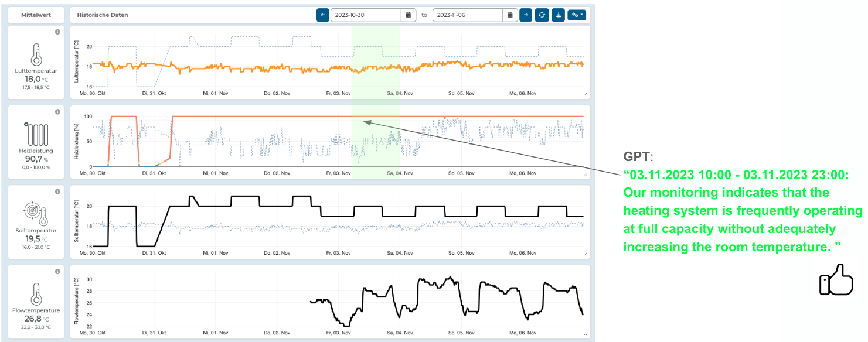Click the 18,0 °C air temperature value
This screenshot has height=342, width=868.
36,79
